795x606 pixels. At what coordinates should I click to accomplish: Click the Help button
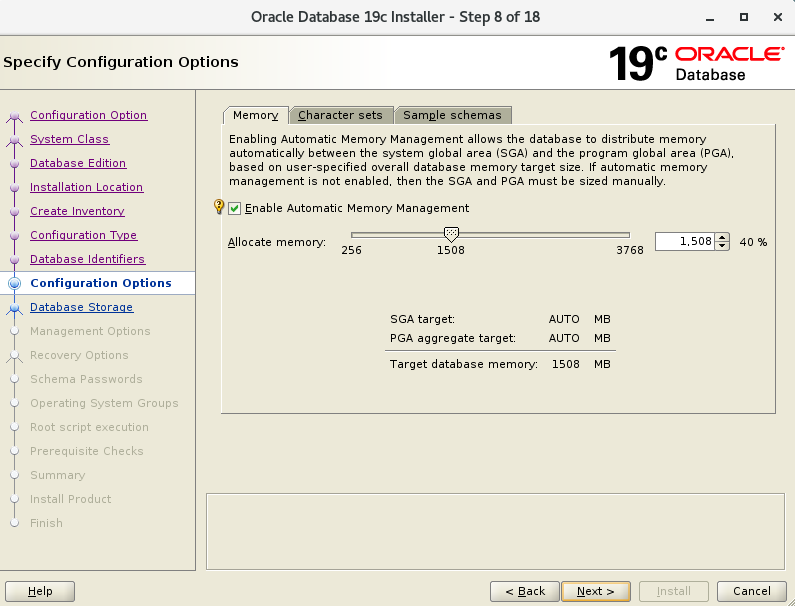[x=40, y=591]
